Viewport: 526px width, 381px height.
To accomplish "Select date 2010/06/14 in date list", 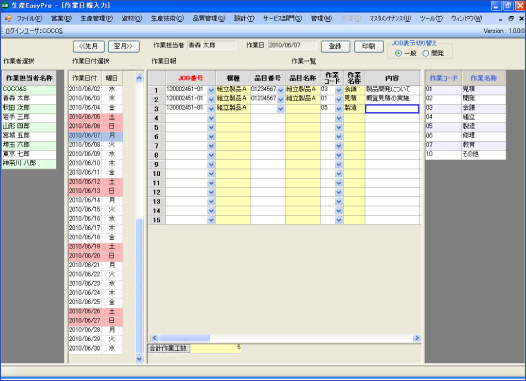I will 95,200.
